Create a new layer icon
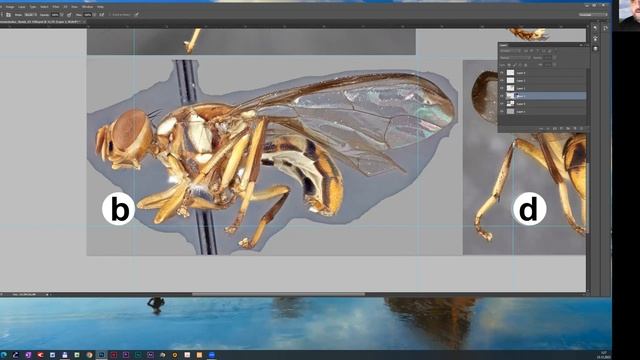The image size is (640, 360). point(575,129)
